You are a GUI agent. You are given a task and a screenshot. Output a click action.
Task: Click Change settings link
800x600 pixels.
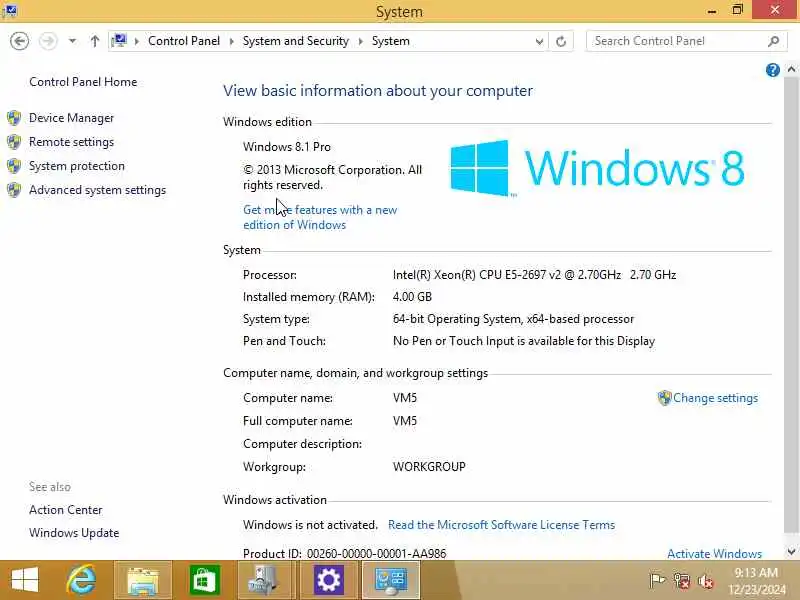(x=715, y=398)
